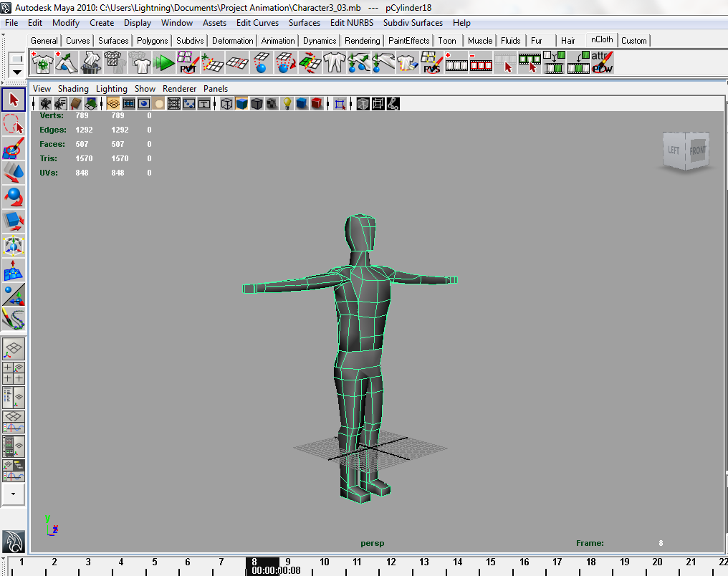Click current time marker at frame 8

pos(262,566)
